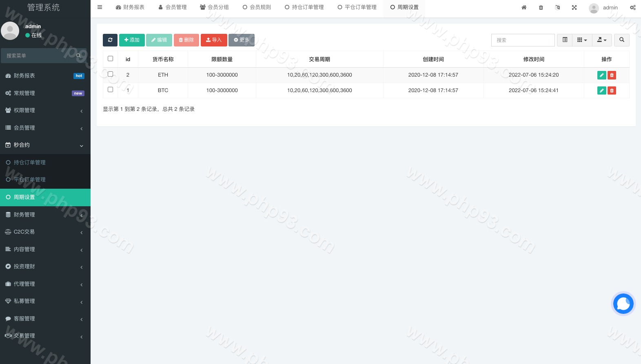Open the export data dropdown
Image resolution: width=641 pixels, height=364 pixels.
(602, 40)
